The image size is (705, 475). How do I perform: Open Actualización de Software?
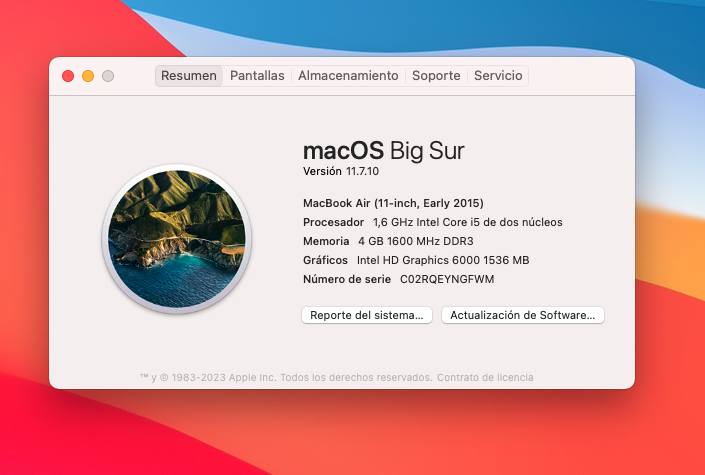[x=522, y=315]
